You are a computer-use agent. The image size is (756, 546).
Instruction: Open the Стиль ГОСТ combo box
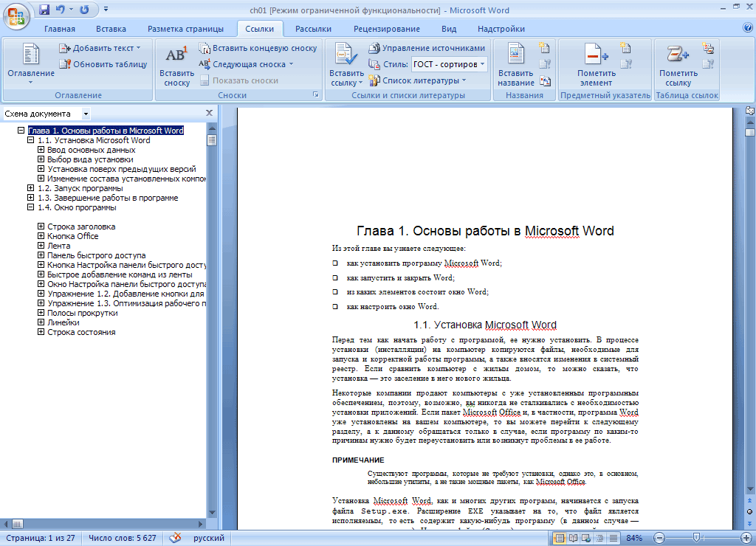(x=449, y=64)
